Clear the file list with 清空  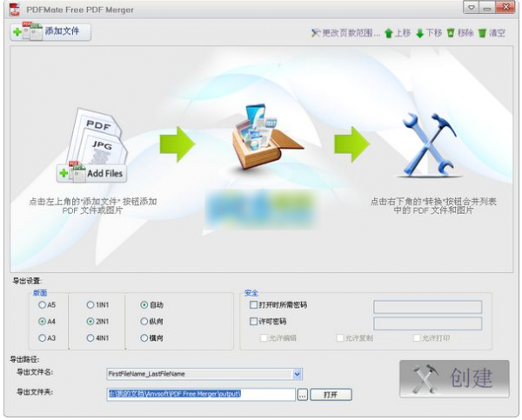click(x=492, y=33)
